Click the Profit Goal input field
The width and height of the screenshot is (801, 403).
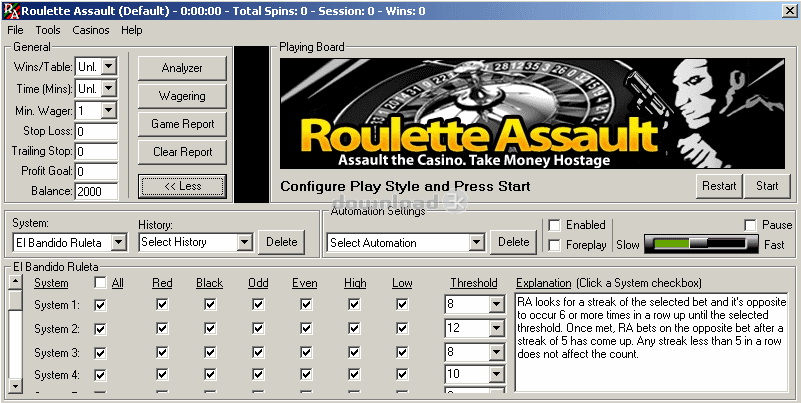tap(97, 172)
